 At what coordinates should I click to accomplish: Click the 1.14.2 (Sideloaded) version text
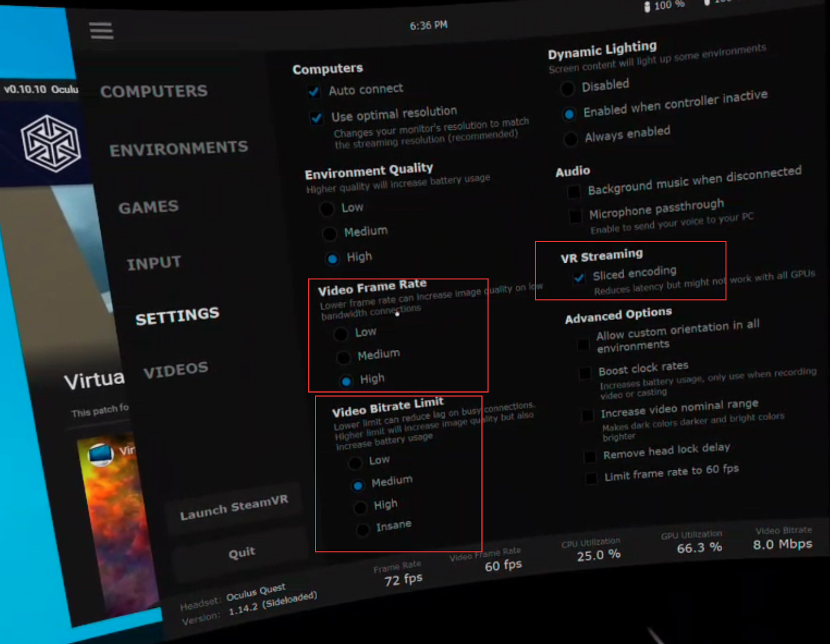(x=273, y=603)
